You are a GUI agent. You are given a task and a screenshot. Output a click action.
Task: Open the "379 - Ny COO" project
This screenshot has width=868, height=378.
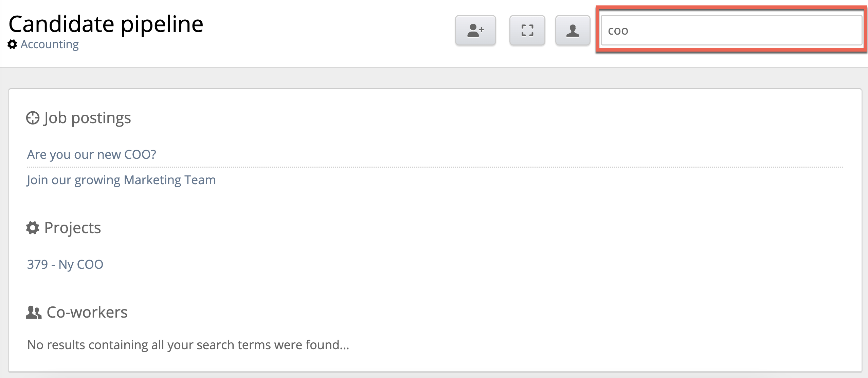65,264
